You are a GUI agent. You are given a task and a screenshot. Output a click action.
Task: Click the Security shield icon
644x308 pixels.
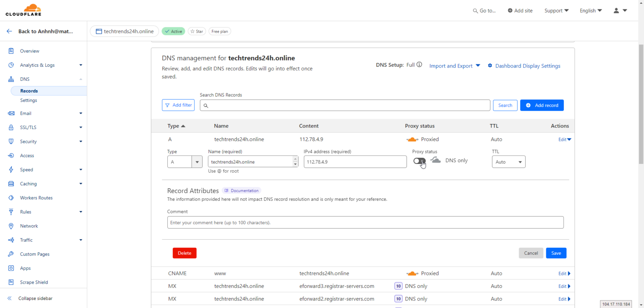(x=11, y=142)
